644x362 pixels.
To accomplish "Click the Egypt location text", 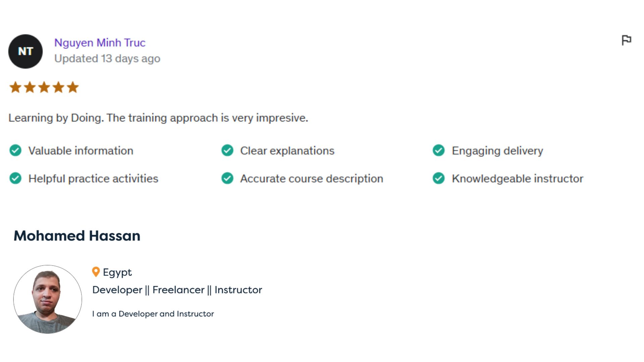I will pyautogui.click(x=117, y=272).
